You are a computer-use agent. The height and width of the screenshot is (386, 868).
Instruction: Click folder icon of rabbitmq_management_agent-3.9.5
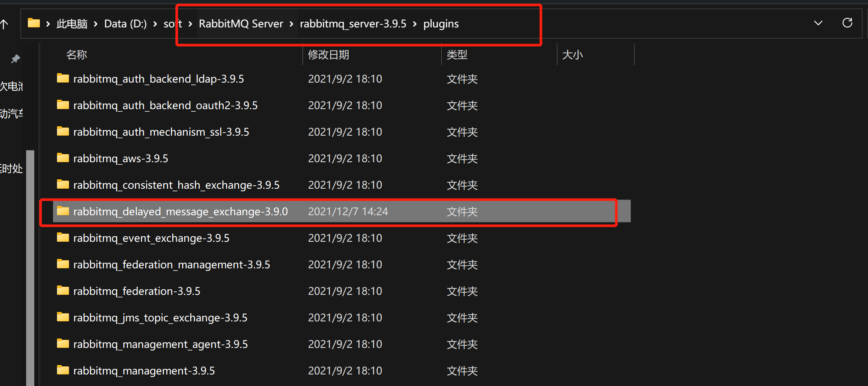pyautogui.click(x=63, y=344)
